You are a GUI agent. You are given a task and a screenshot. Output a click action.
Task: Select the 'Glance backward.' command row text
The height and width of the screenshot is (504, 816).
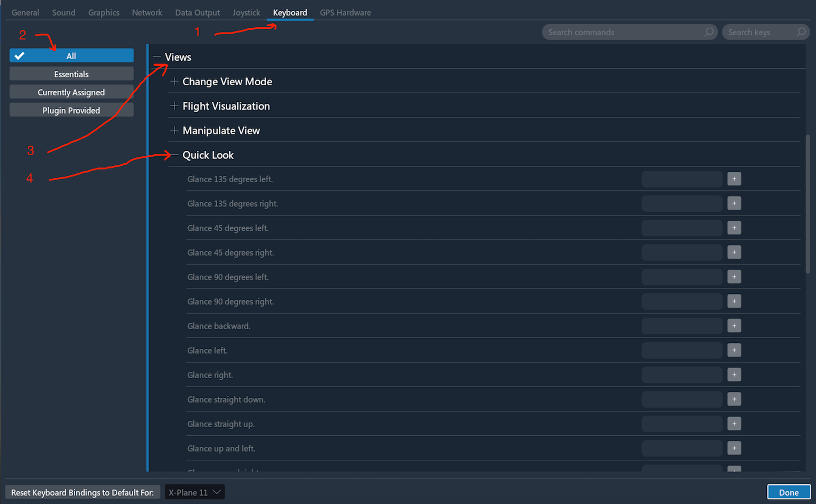pos(219,326)
